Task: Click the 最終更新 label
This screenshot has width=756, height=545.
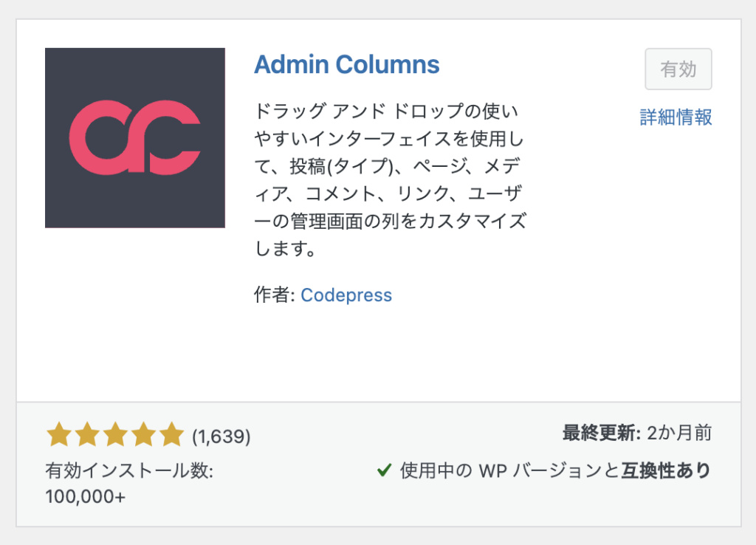Action: pyautogui.click(x=601, y=433)
